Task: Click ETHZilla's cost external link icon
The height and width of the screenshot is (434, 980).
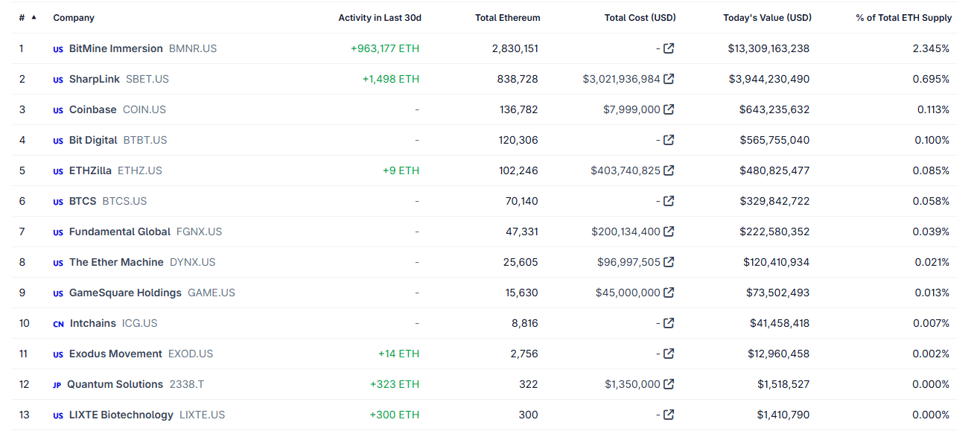Action: click(x=669, y=170)
